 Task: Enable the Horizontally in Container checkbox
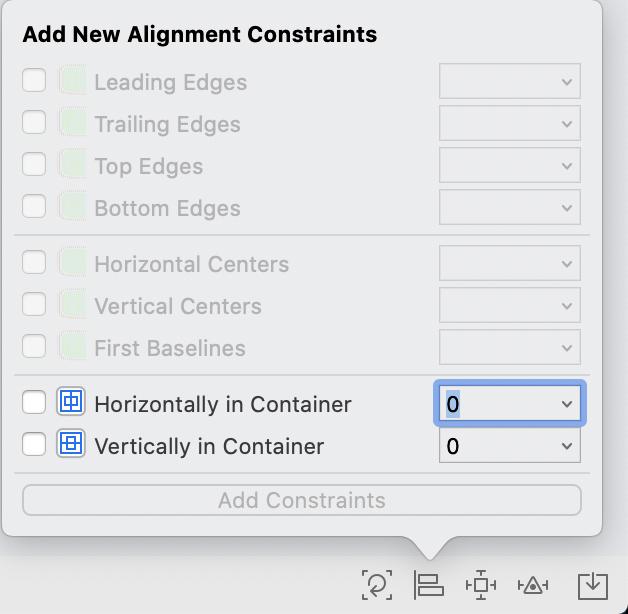34,403
